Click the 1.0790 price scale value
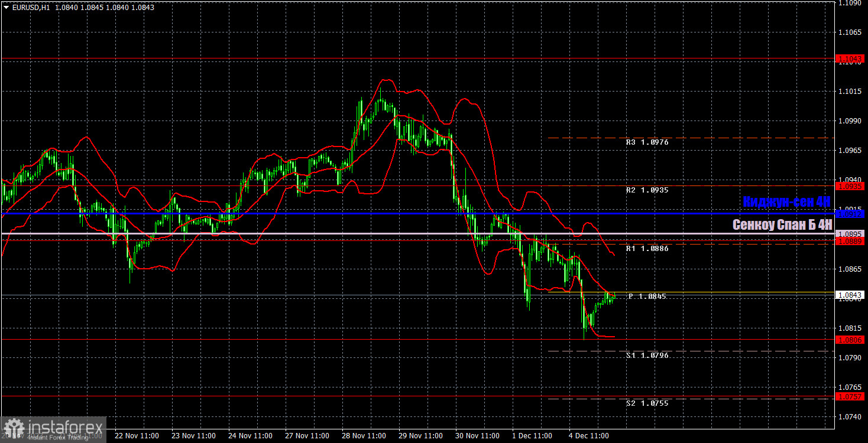This screenshot has height=443, width=868. pyautogui.click(x=849, y=357)
